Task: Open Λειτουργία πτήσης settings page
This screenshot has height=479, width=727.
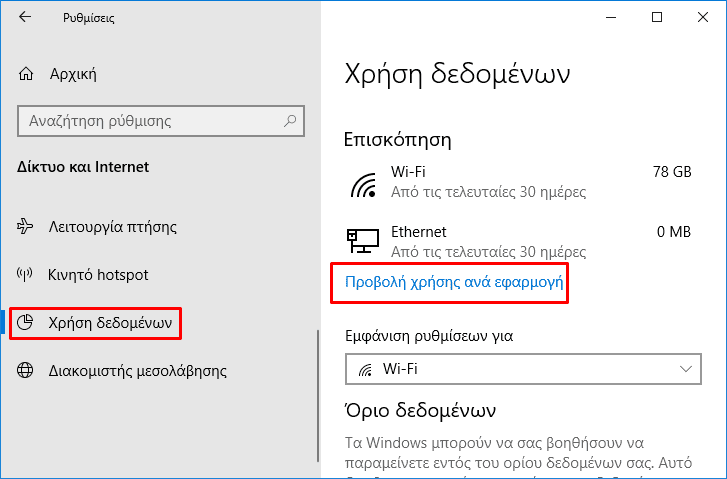Action: pyautogui.click(x=112, y=227)
